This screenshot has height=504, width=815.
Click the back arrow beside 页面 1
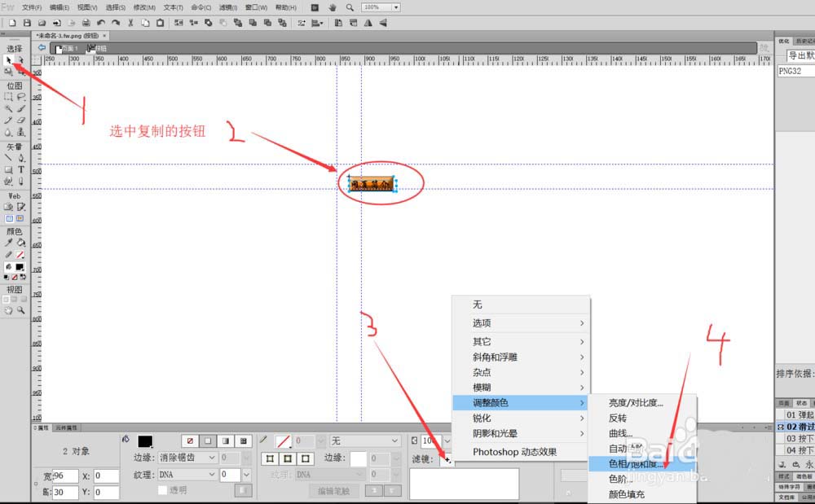(42, 48)
